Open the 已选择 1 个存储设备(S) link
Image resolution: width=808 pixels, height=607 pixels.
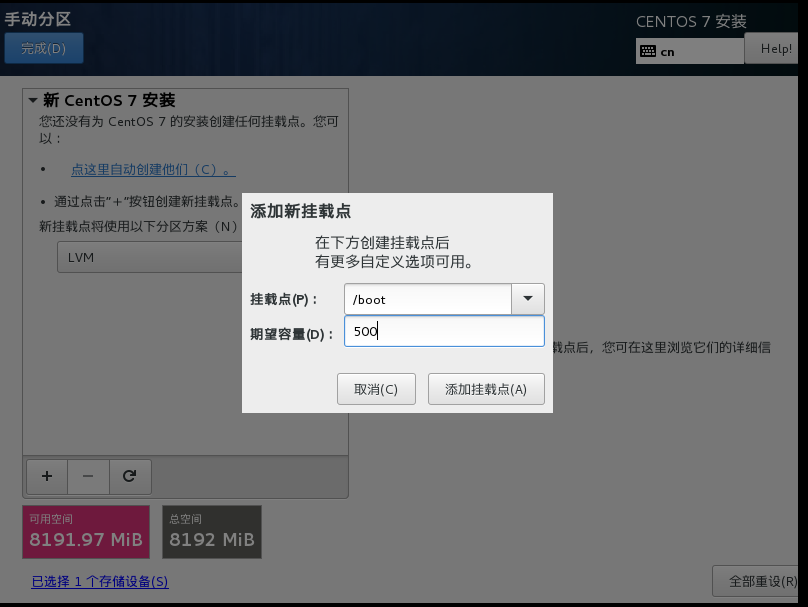point(100,581)
